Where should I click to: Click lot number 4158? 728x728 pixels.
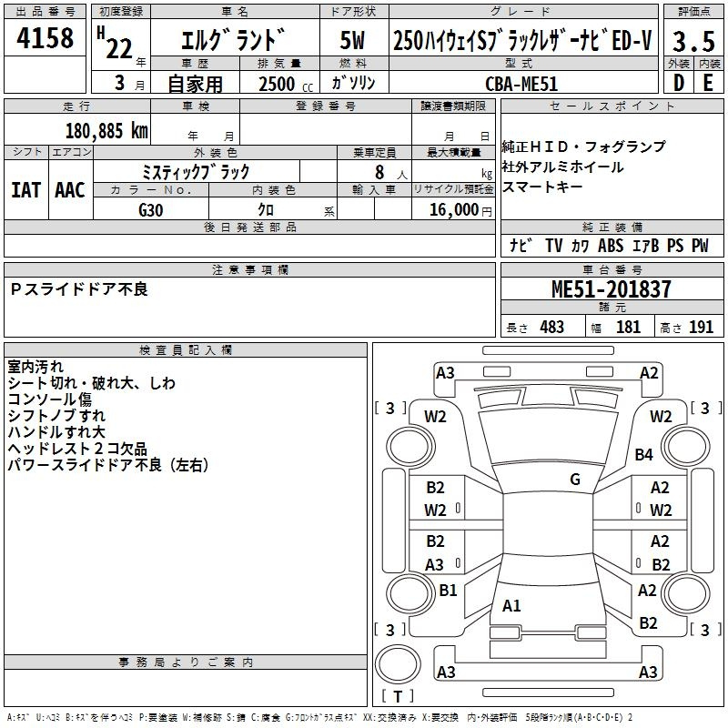pyautogui.click(x=45, y=38)
